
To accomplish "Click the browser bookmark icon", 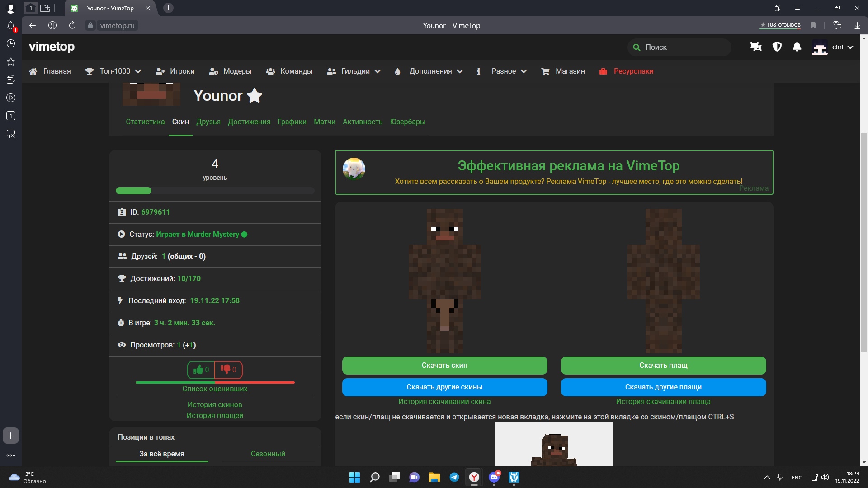I will (813, 25).
